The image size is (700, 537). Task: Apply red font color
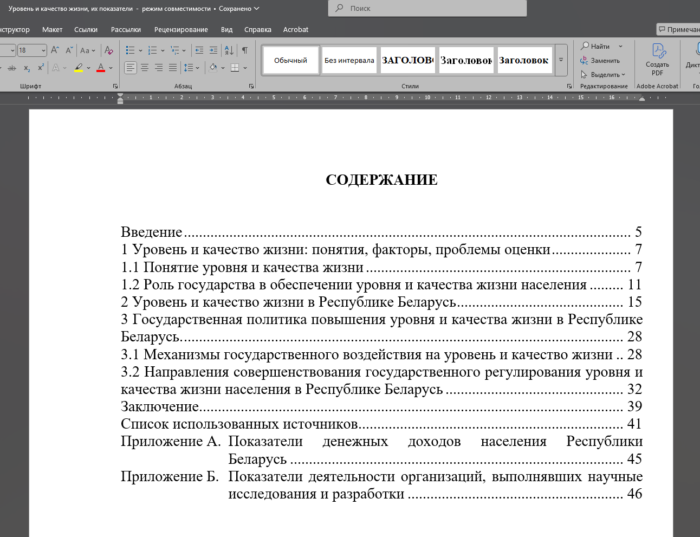pyautogui.click(x=101, y=68)
